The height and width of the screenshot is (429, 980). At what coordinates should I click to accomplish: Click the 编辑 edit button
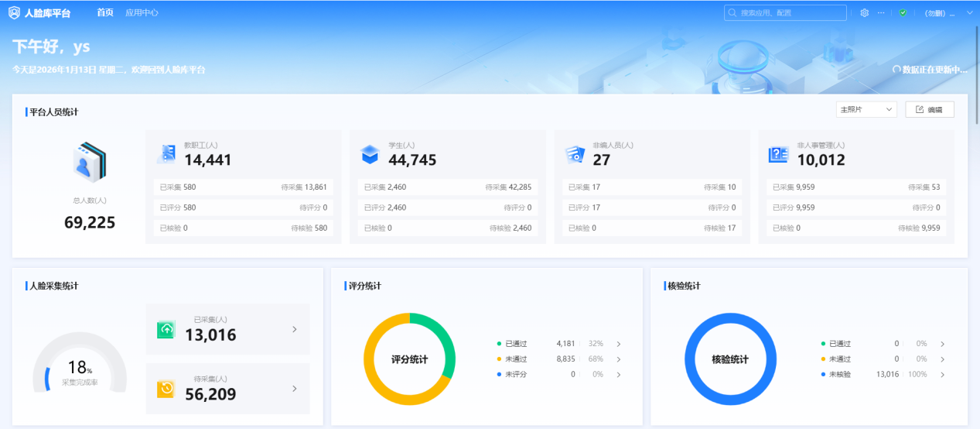pyautogui.click(x=929, y=110)
